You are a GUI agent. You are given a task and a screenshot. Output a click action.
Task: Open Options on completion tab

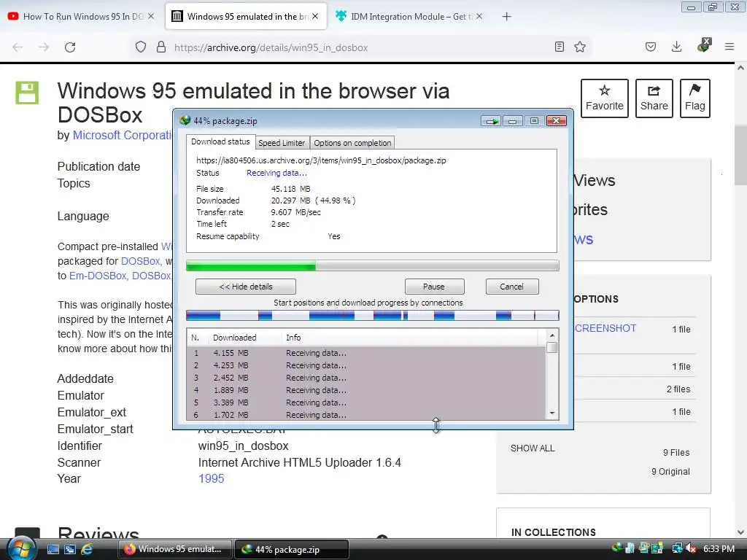coord(352,143)
